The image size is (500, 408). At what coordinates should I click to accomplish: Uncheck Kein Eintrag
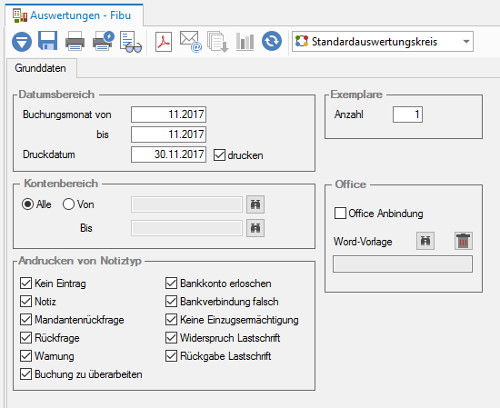[x=26, y=283]
